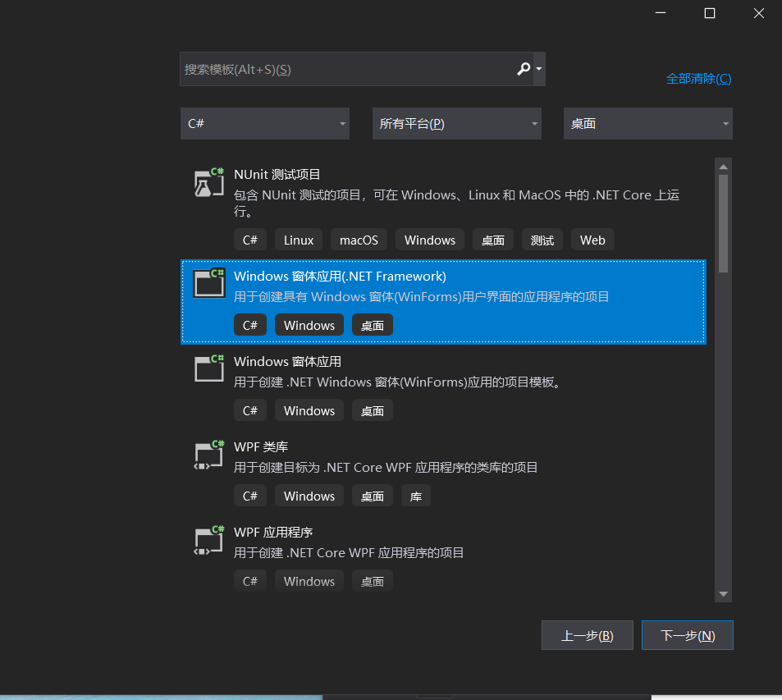The image size is (782, 700).
Task: Click the 测试 tag on NUnit template
Action: point(542,240)
